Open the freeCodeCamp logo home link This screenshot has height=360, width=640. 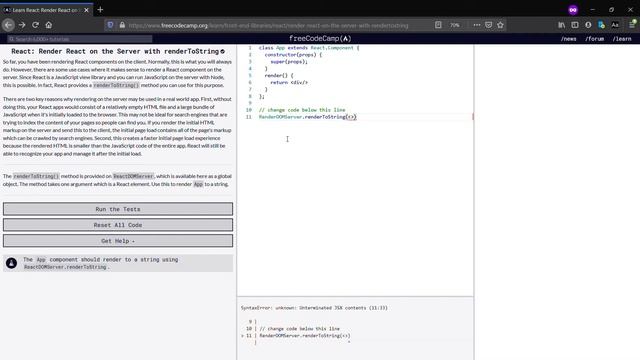320,38
